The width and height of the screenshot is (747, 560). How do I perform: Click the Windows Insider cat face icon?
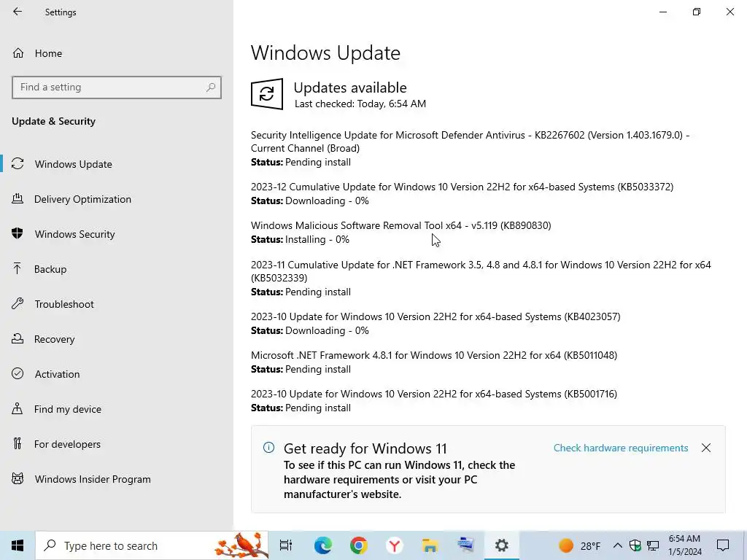(18, 478)
